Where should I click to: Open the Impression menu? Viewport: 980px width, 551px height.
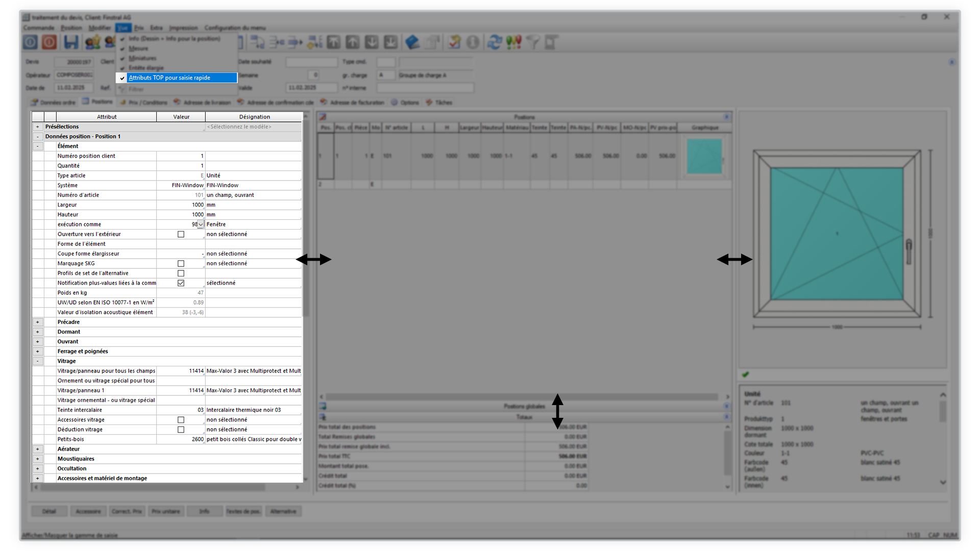(x=183, y=28)
